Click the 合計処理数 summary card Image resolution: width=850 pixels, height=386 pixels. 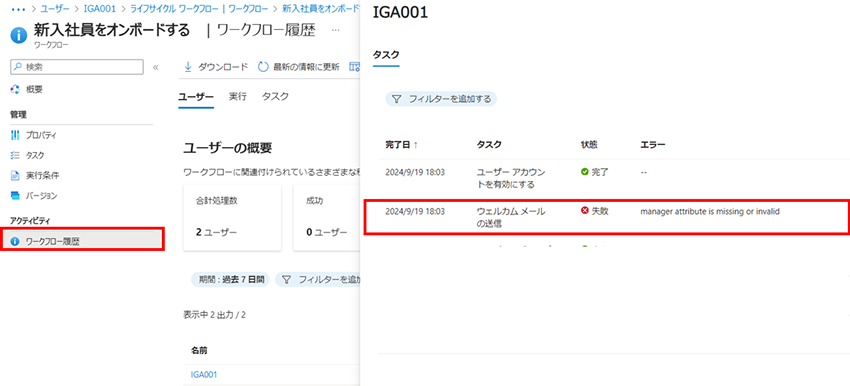(233, 217)
